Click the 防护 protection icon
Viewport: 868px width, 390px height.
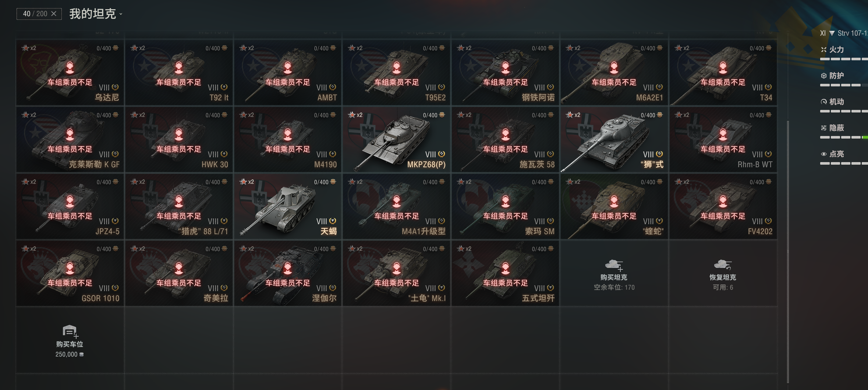pyautogui.click(x=823, y=76)
